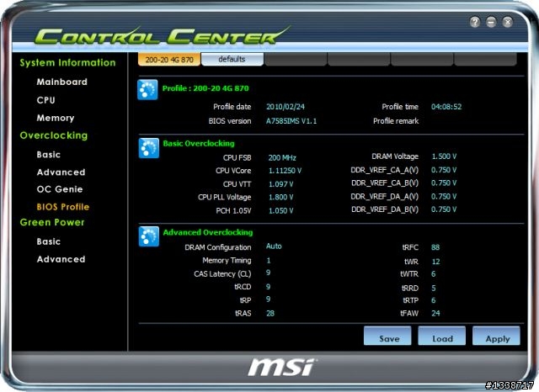Load a BIOS profile
This screenshot has height=392, width=539.
pos(441,336)
